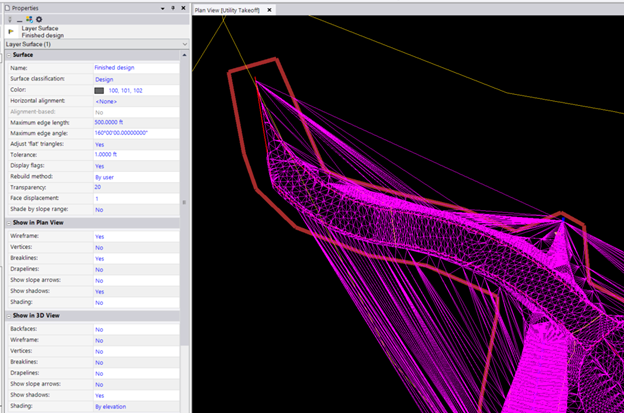Click the multicolored icon next to the gear
The image size is (624, 413).
29,19
